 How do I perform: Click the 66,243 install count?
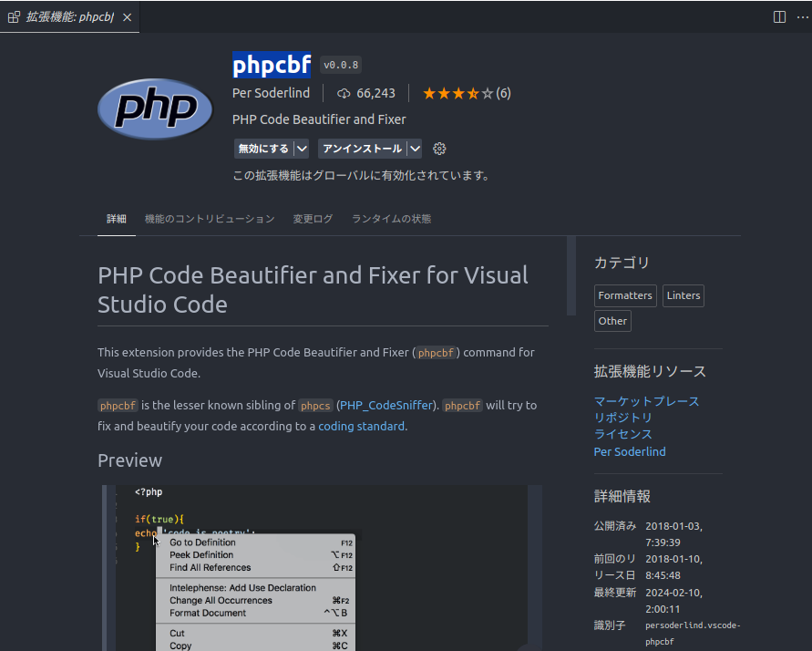pos(375,93)
